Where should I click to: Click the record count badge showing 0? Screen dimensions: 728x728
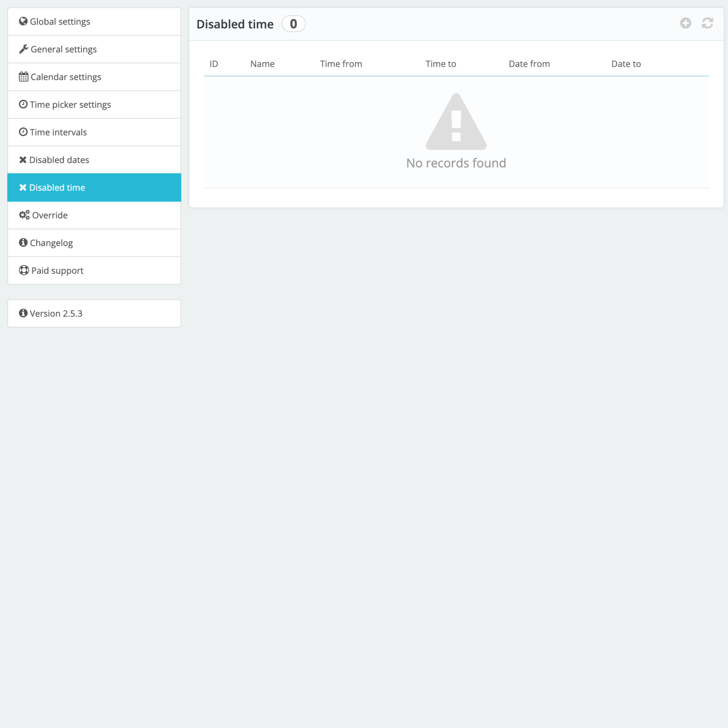[x=293, y=24]
